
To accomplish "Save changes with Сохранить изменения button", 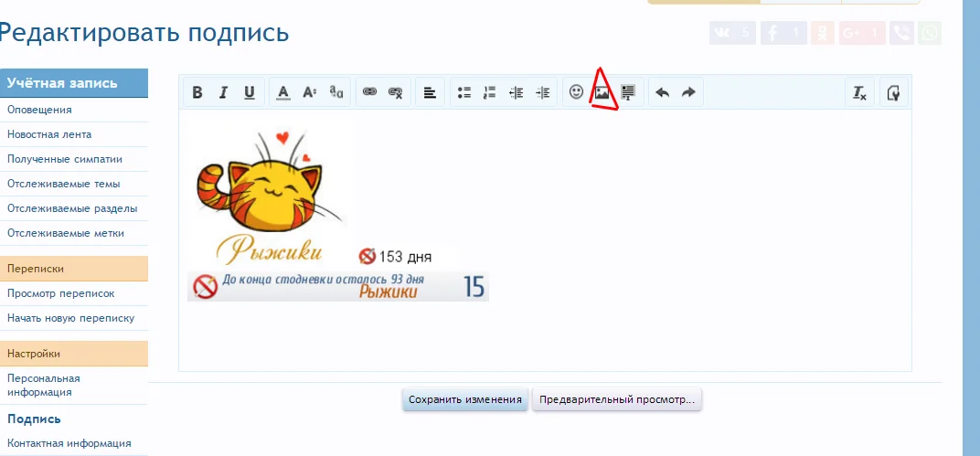I will click(465, 399).
